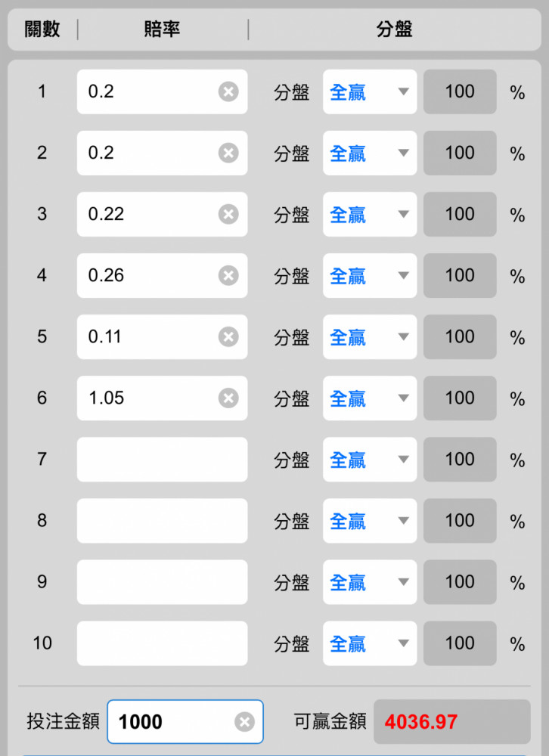Clear the 投注金額 value of 1000
549x756 pixels.
coord(244,722)
